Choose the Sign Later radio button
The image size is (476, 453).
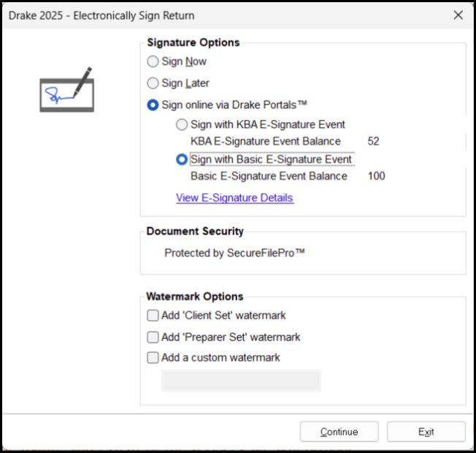(153, 83)
